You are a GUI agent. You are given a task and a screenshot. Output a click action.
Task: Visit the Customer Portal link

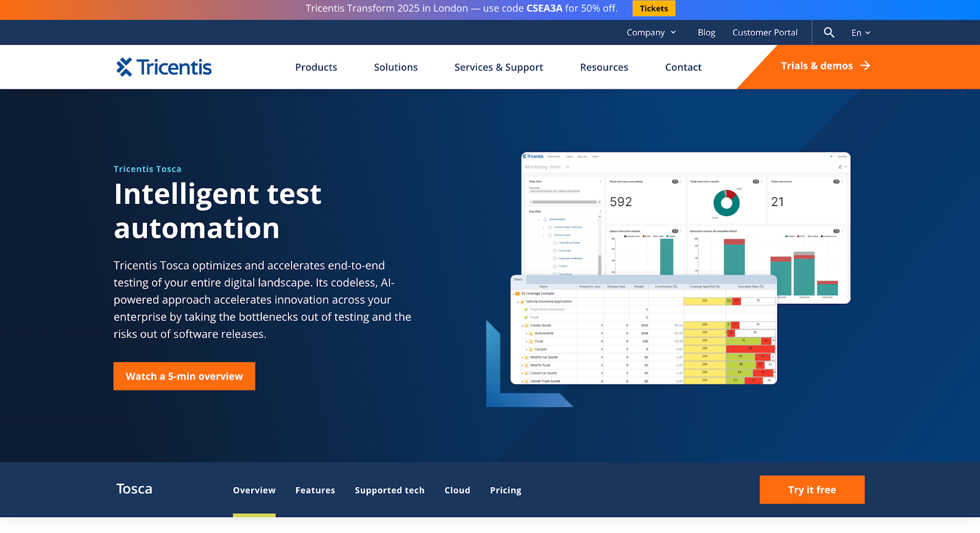tap(765, 32)
